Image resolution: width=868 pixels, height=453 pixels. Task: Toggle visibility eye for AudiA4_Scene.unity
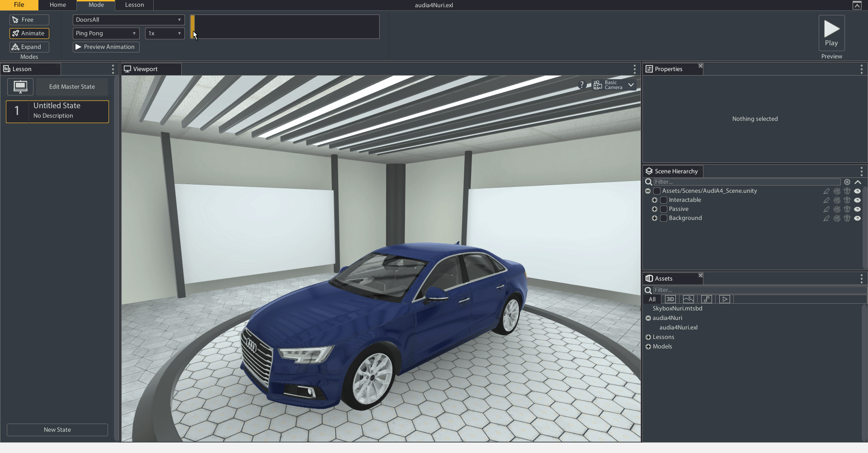coord(857,191)
